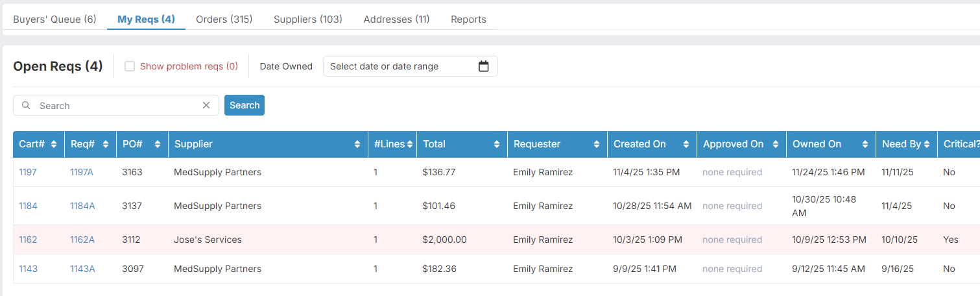The height and width of the screenshot is (296, 980).
Task: Click owned date 11/24/25 1:46 PM
Action: coord(828,172)
